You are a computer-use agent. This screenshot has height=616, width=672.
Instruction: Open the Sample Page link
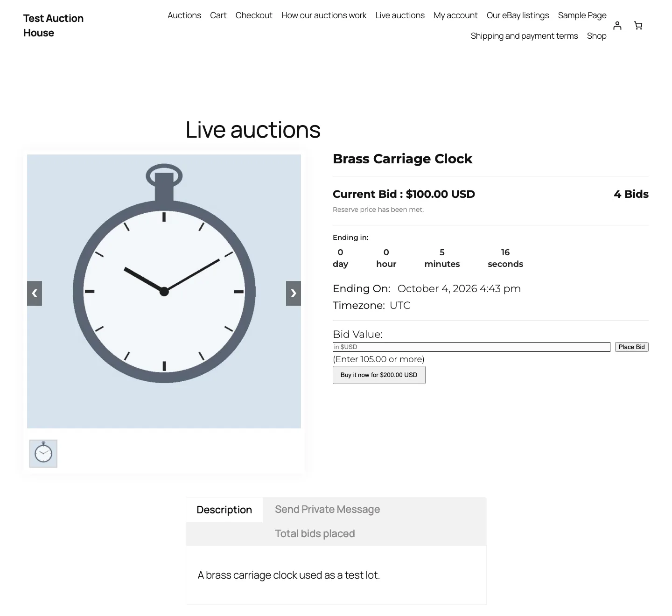(582, 15)
